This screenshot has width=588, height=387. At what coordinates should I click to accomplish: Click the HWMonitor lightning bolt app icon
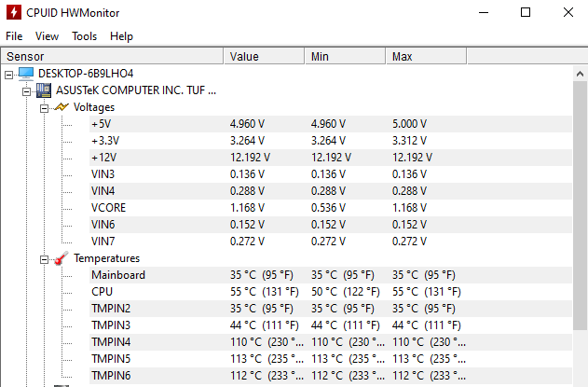pos(14,12)
